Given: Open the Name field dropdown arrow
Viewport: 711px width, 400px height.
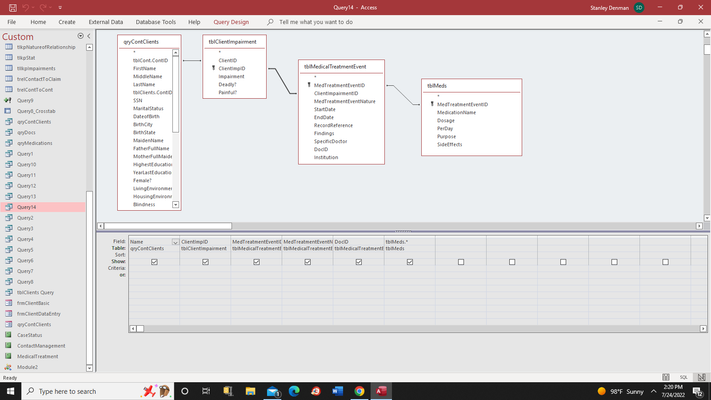Looking at the screenshot, I should coord(175,242).
